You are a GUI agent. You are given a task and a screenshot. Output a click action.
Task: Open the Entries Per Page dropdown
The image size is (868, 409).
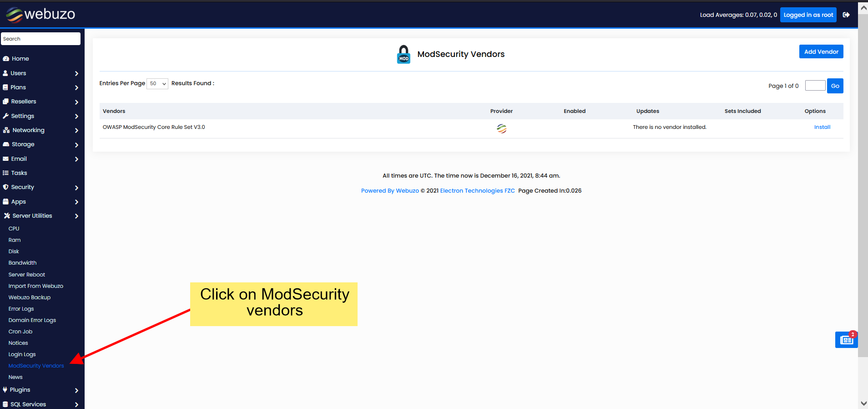[157, 84]
